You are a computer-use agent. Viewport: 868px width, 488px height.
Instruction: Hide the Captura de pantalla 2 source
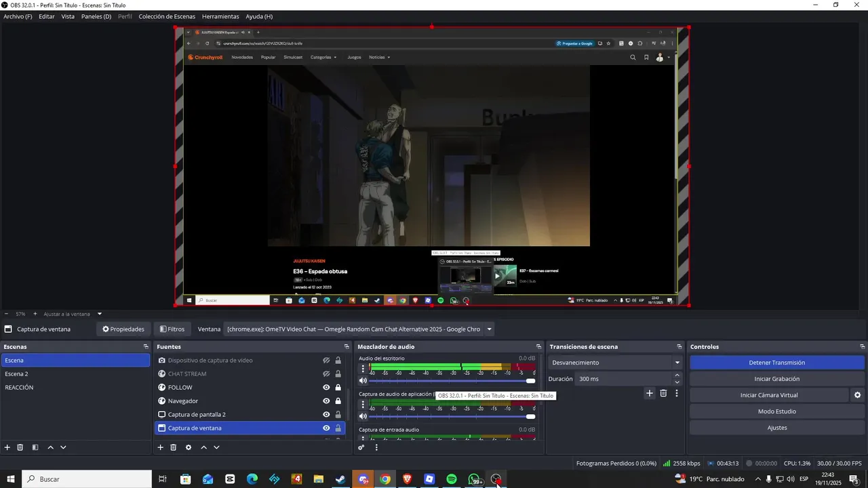click(x=326, y=415)
